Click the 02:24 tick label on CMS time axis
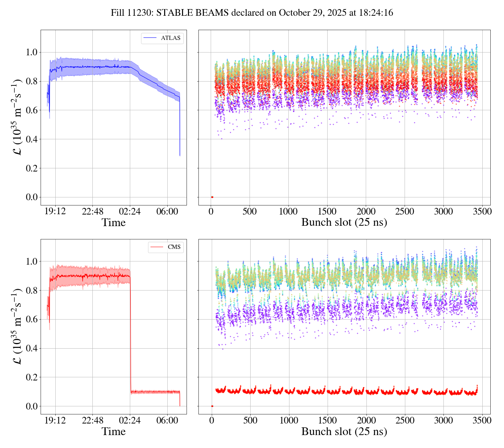 [130, 420]
